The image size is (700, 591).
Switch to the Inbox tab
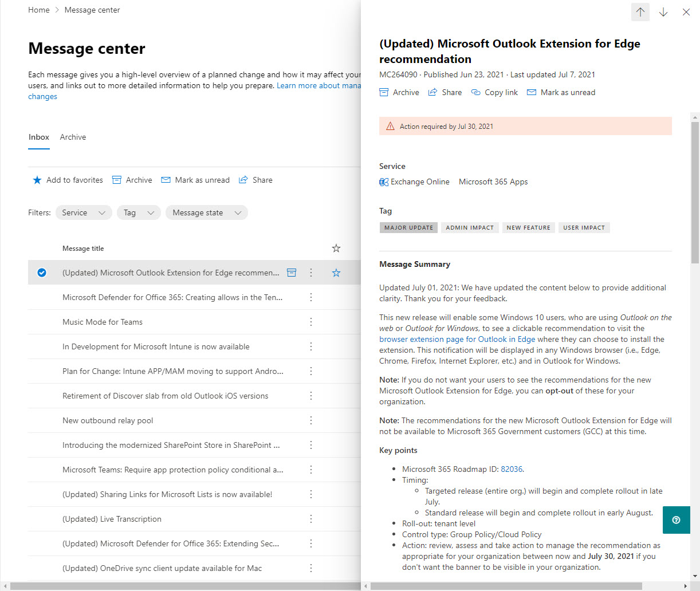[38, 137]
